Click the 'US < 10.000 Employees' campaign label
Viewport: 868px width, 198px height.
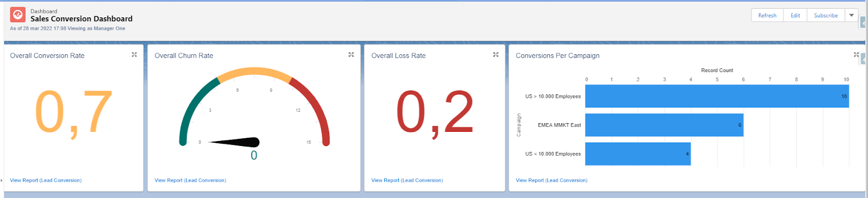pos(553,154)
